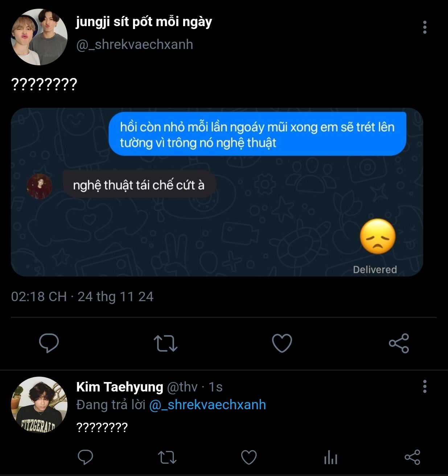Screen dimensions: 448x476
Task: Open the Kim Taehyung display name
Action: point(120,387)
